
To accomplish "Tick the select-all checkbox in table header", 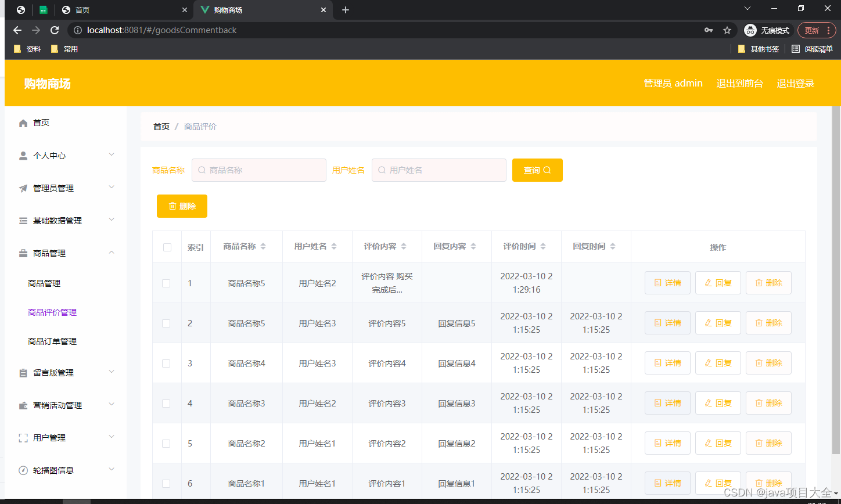I will (167, 247).
